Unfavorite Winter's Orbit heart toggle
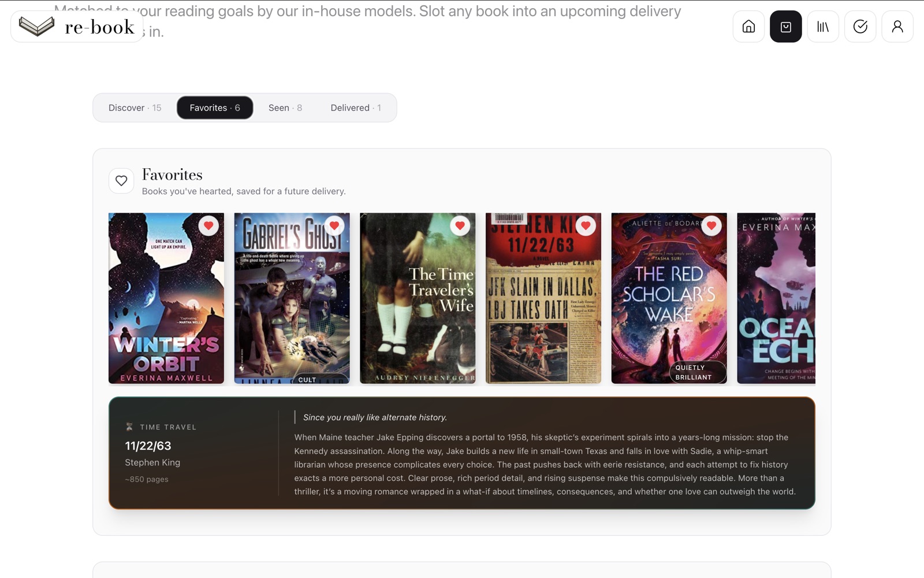924x578 pixels. click(208, 225)
